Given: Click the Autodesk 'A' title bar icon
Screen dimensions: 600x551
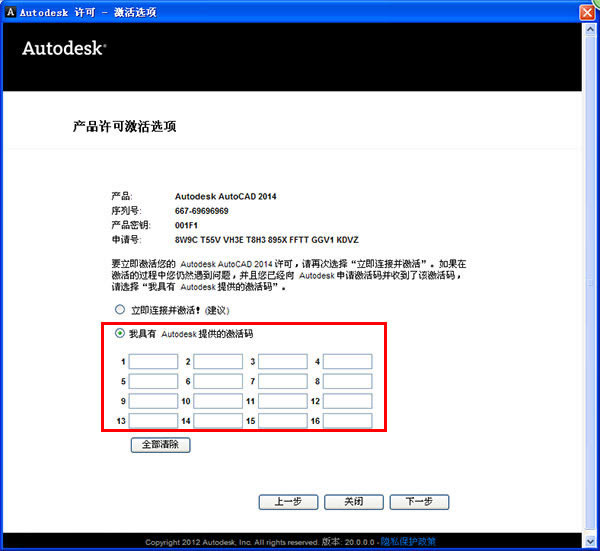Looking at the screenshot, I should pyautogui.click(x=10, y=12).
